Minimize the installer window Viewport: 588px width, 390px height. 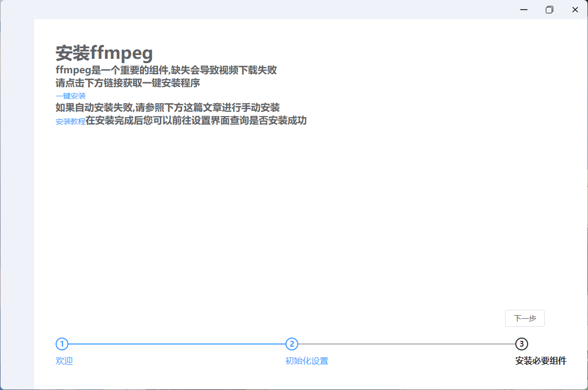tap(524, 10)
